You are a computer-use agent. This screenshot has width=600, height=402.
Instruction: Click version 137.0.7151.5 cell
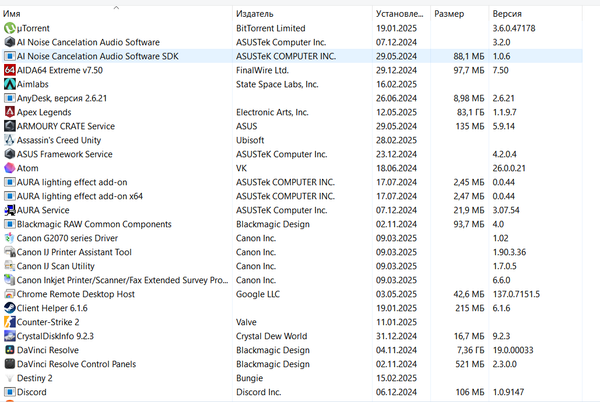(x=516, y=294)
